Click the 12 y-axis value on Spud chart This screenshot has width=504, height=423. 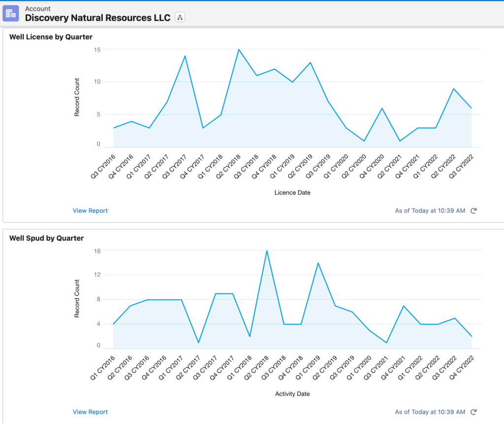(x=97, y=275)
